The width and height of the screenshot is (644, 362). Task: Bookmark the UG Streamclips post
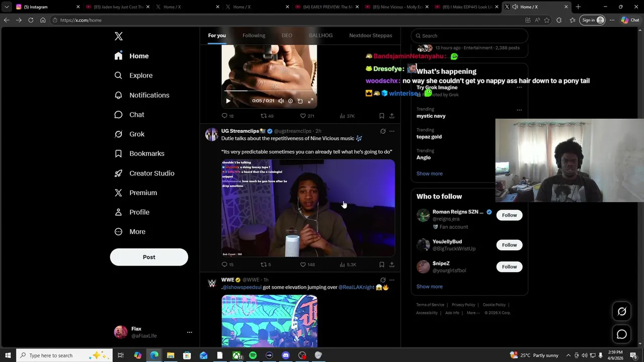[x=381, y=264]
